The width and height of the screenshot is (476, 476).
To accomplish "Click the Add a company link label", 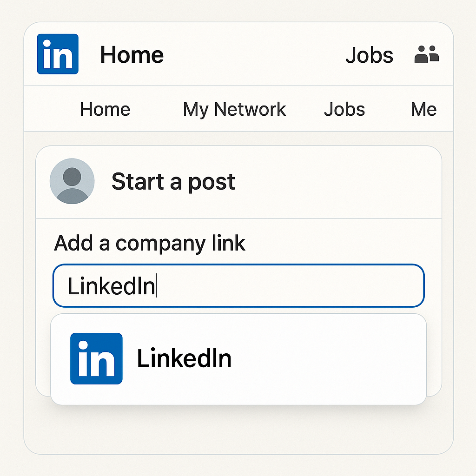I will point(150,243).
